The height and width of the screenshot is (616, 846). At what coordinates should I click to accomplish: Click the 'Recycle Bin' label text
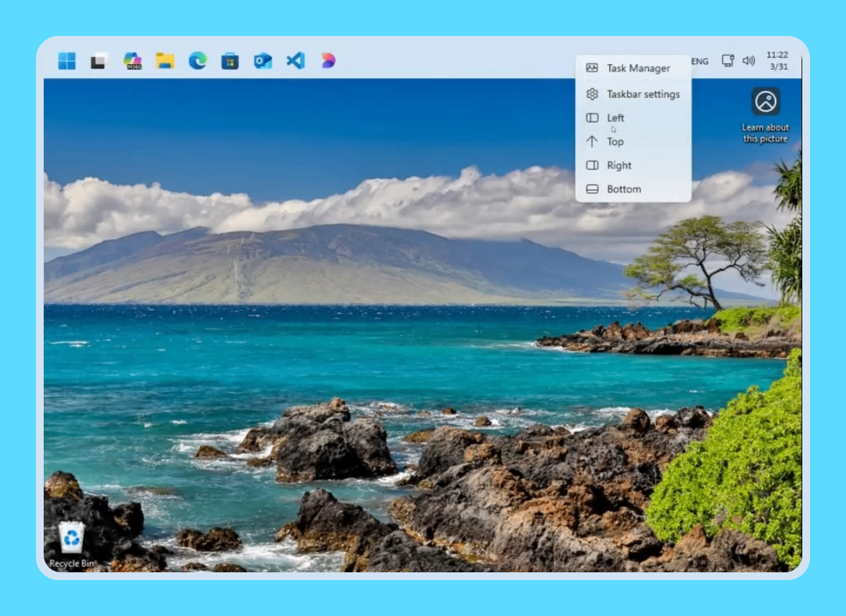(x=72, y=563)
